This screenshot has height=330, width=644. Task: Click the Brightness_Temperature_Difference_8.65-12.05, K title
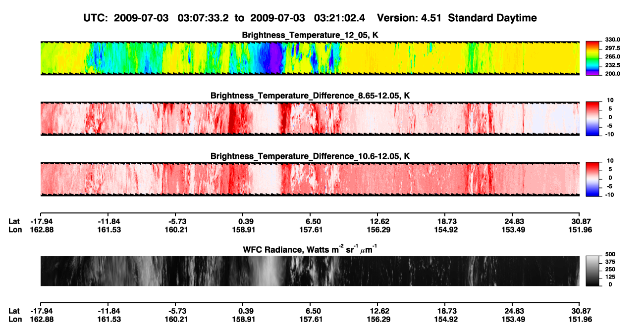[x=310, y=95]
